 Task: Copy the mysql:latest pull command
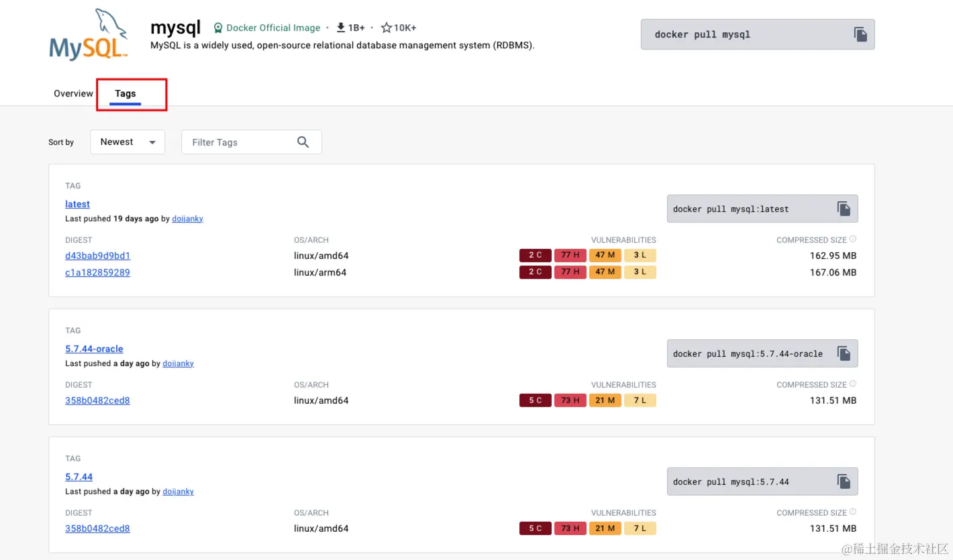844,209
